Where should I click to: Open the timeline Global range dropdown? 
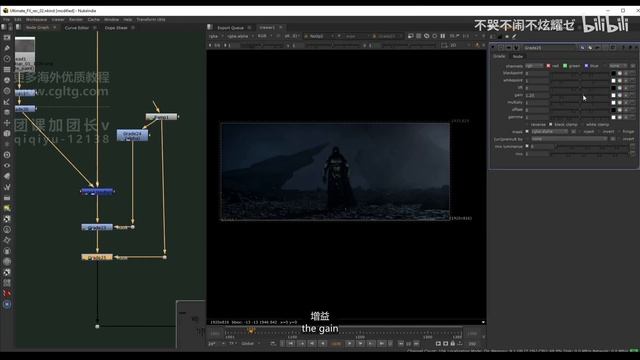click(250, 344)
